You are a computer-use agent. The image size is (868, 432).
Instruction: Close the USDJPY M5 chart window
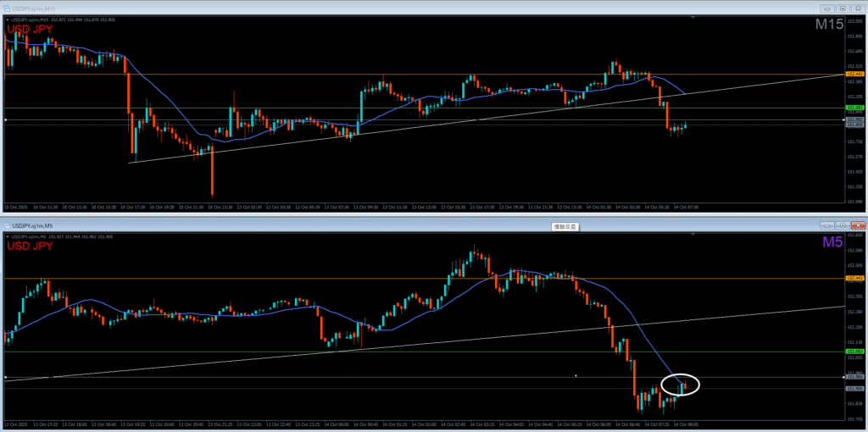859,226
